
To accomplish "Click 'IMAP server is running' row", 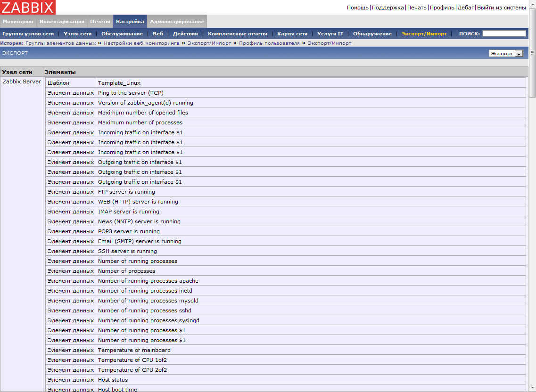I will coord(286,212).
